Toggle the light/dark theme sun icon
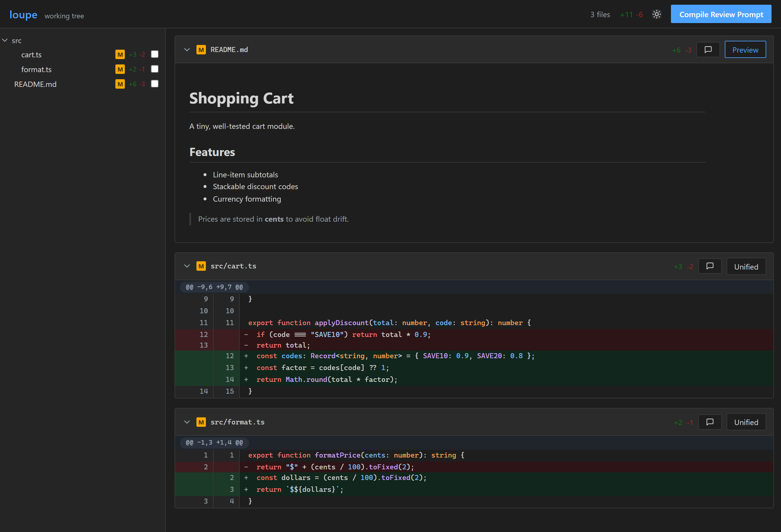 click(656, 14)
